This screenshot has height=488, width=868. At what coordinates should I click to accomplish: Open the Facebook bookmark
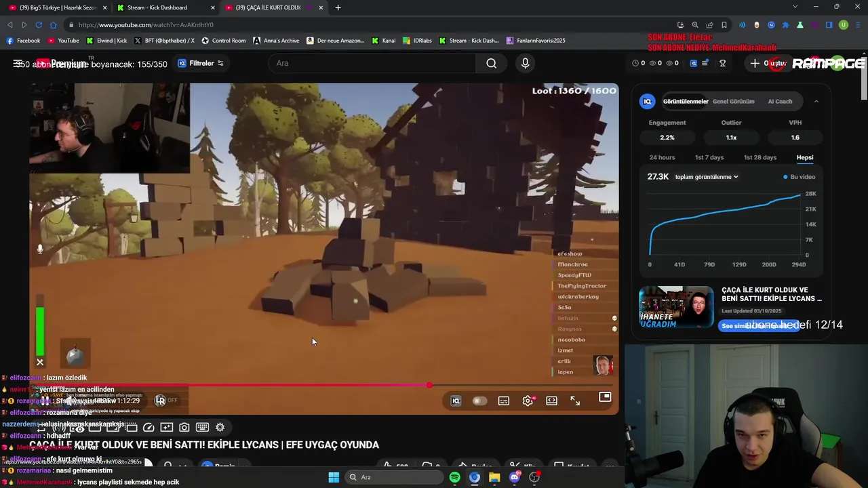23,41
